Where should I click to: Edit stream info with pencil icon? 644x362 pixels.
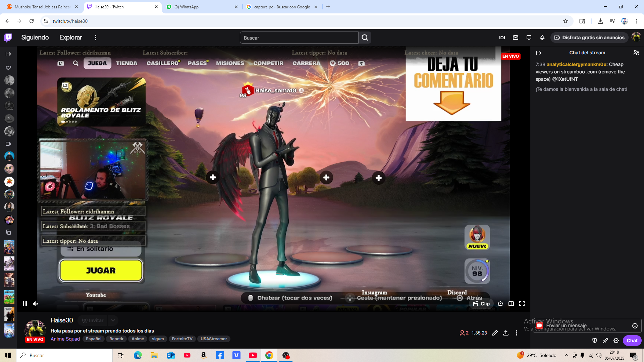click(495, 333)
